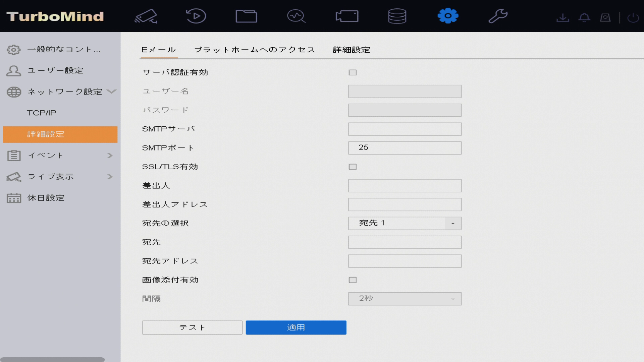Click the テスト button
This screenshot has width=644, height=362.
click(192, 327)
